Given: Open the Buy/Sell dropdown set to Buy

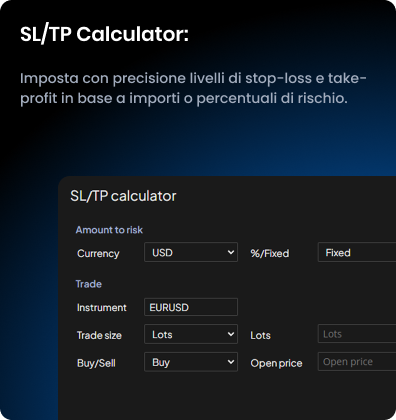Looking at the screenshot, I should [191, 362].
